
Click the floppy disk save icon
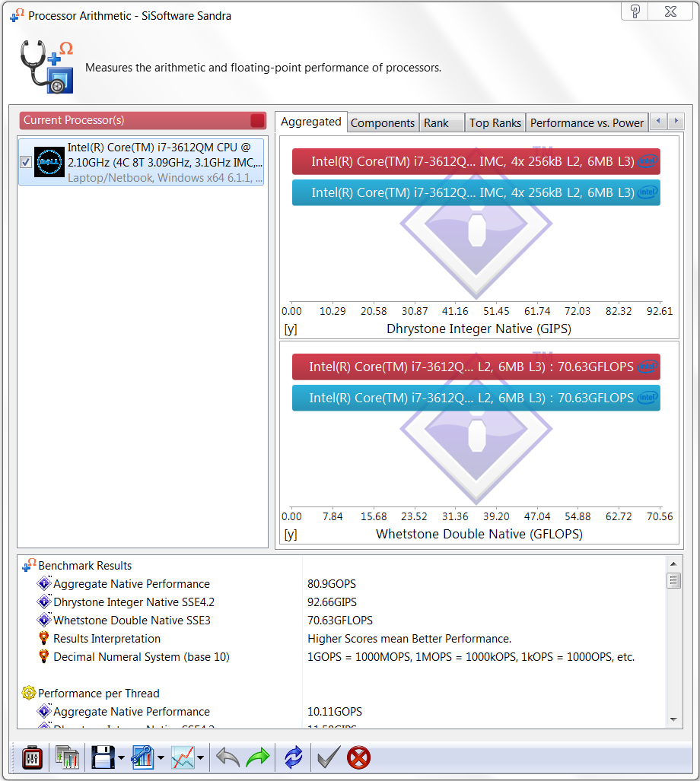[103, 758]
